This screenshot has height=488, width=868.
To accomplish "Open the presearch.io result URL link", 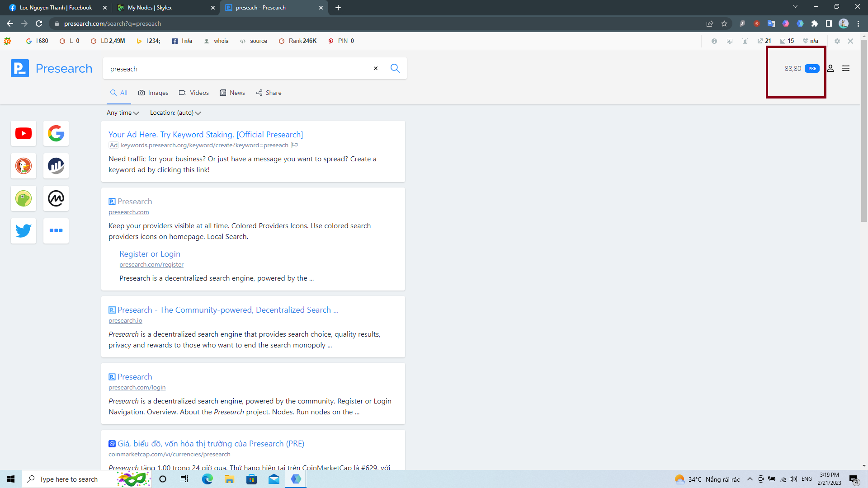I will click(x=125, y=320).
